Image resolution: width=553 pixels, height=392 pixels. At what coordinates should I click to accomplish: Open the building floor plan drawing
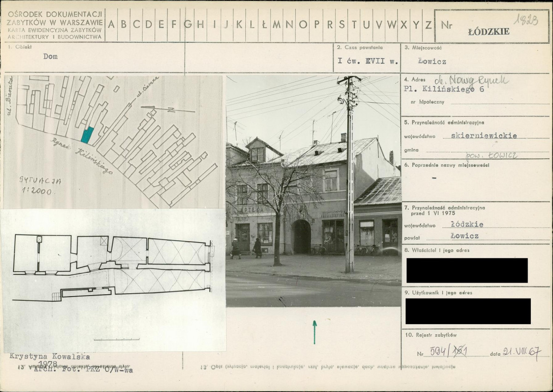point(113,267)
